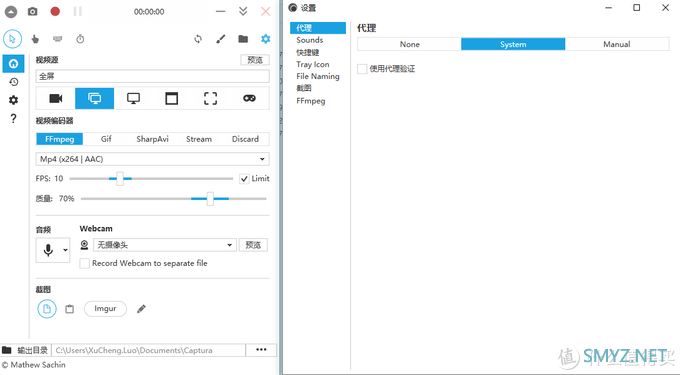Viewport: 680px width, 375px height.
Task: Enable 使用代理验证 checkbox
Action: pos(362,69)
